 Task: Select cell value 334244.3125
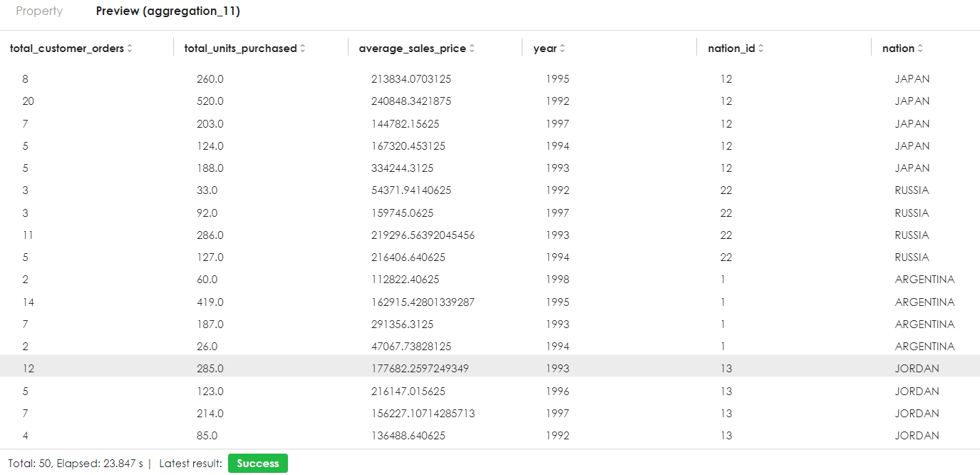[x=403, y=168]
